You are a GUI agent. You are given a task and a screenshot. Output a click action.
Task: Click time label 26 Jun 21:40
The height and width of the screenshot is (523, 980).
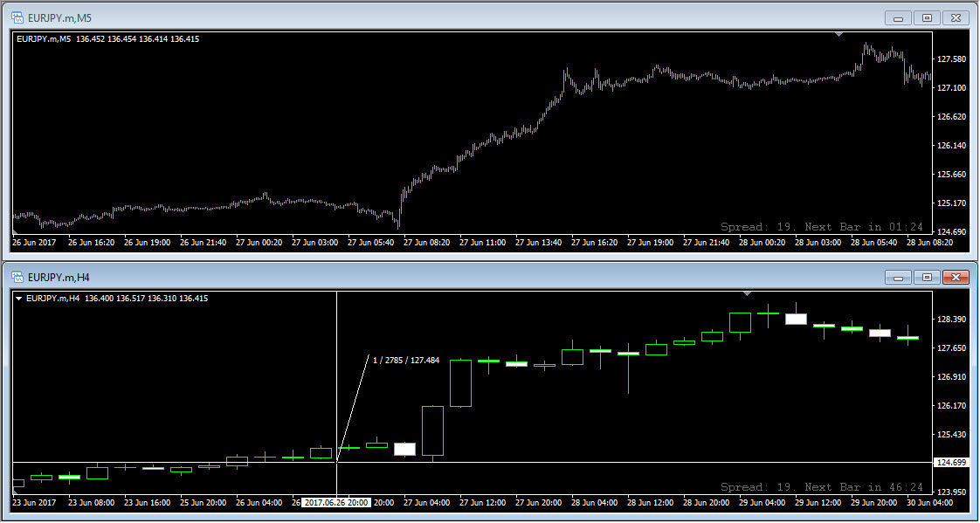click(204, 243)
